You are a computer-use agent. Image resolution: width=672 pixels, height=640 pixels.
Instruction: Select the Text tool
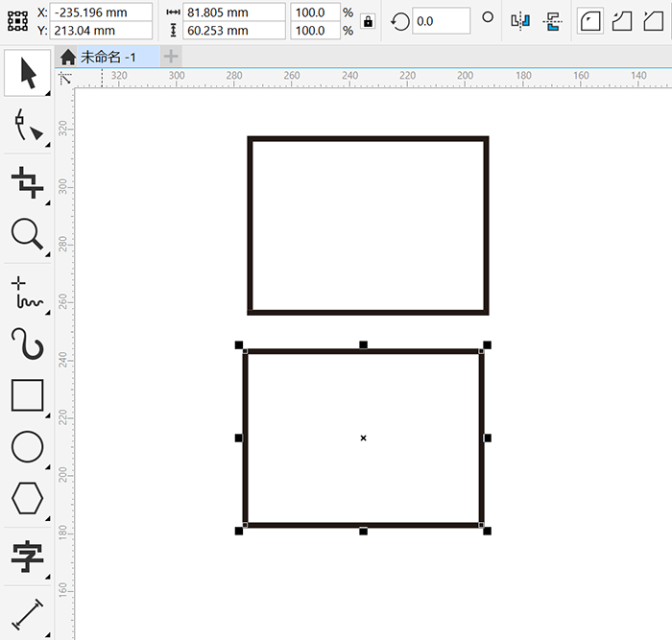point(27,554)
